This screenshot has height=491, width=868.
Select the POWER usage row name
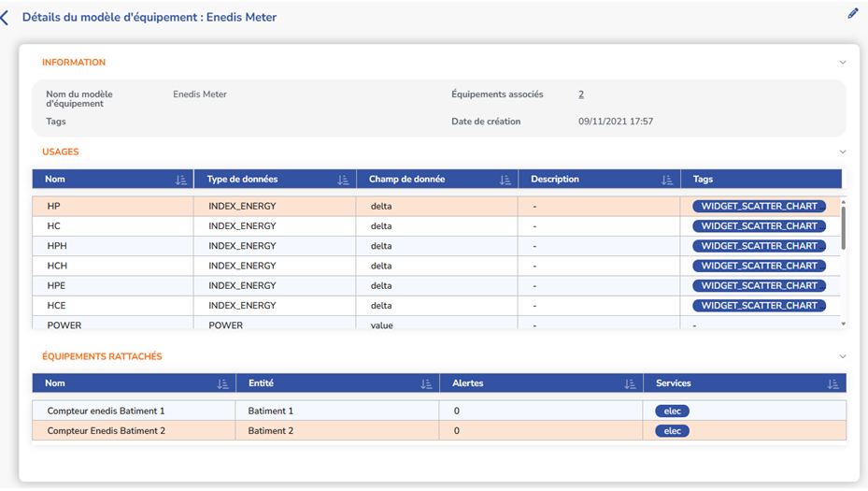coord(64,325)
